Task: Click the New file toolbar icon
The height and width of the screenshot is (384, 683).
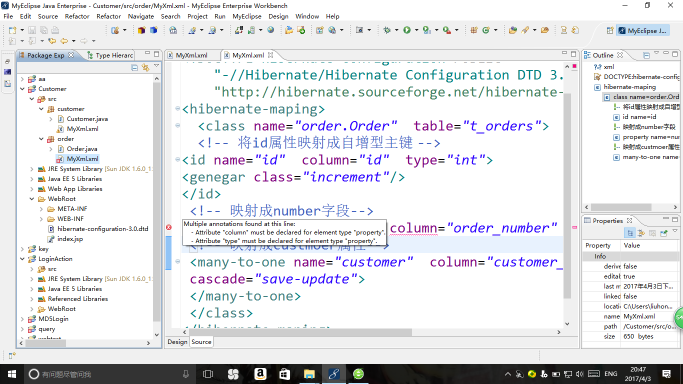Action: pos(12,30)
